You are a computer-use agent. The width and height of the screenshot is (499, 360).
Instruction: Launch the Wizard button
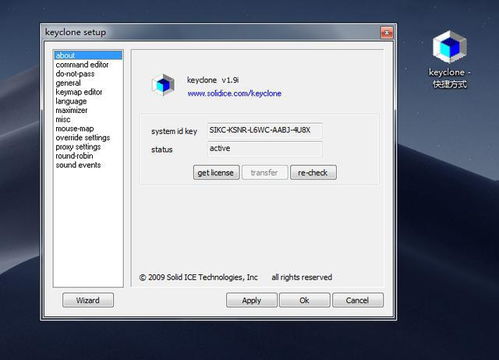point(88,300)
